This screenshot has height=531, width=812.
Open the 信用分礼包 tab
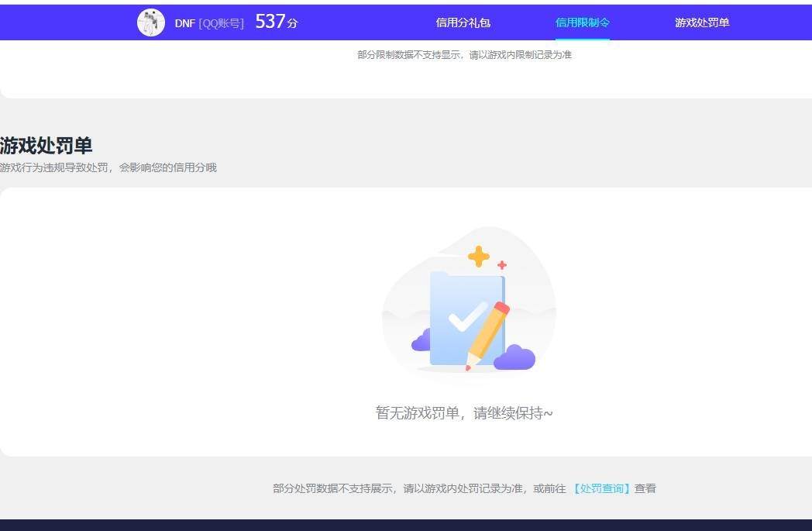pos(463,22)
